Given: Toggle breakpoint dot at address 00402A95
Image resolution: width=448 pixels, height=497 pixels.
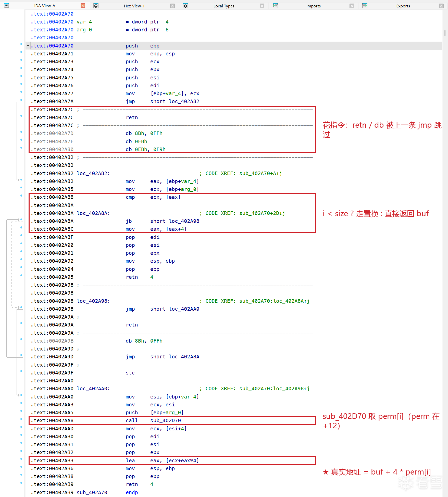Looking at the screenshot, I should pos(21,275).
